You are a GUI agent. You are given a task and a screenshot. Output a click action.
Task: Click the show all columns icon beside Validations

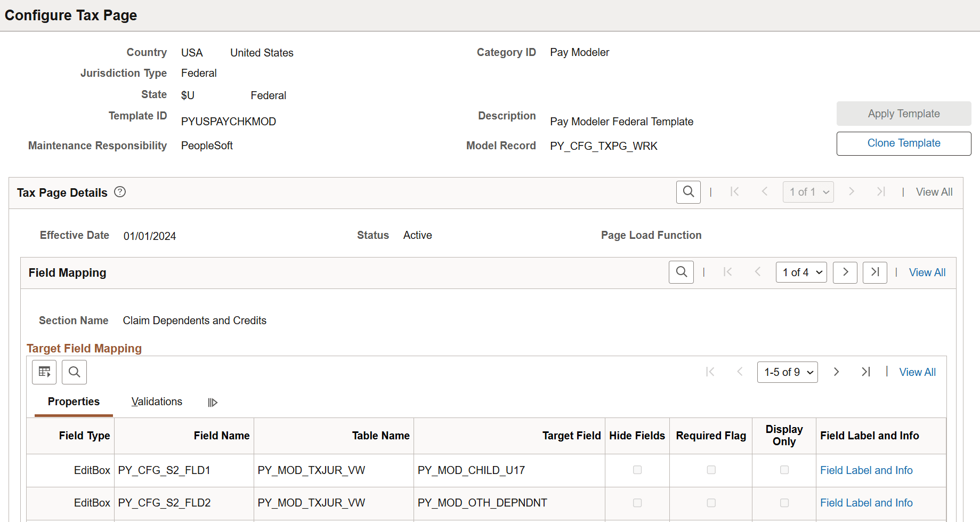pos(212,401)
